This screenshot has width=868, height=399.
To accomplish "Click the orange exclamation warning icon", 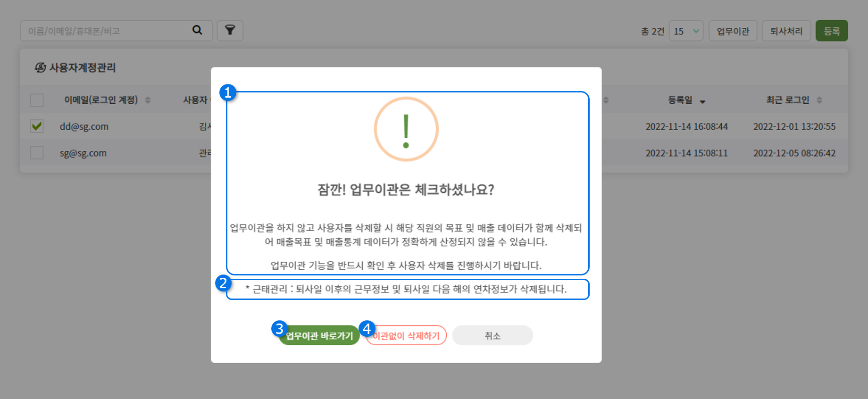I will click(406, 129).
